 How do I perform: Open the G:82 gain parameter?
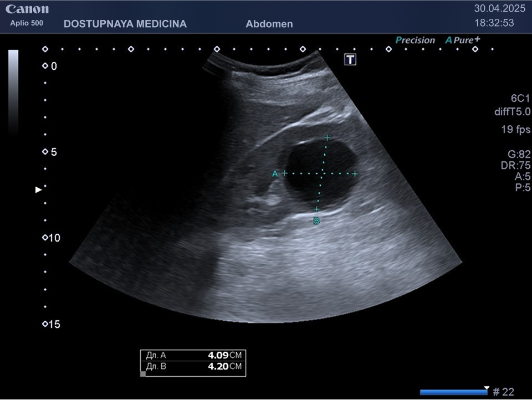[x=519, y=155]
